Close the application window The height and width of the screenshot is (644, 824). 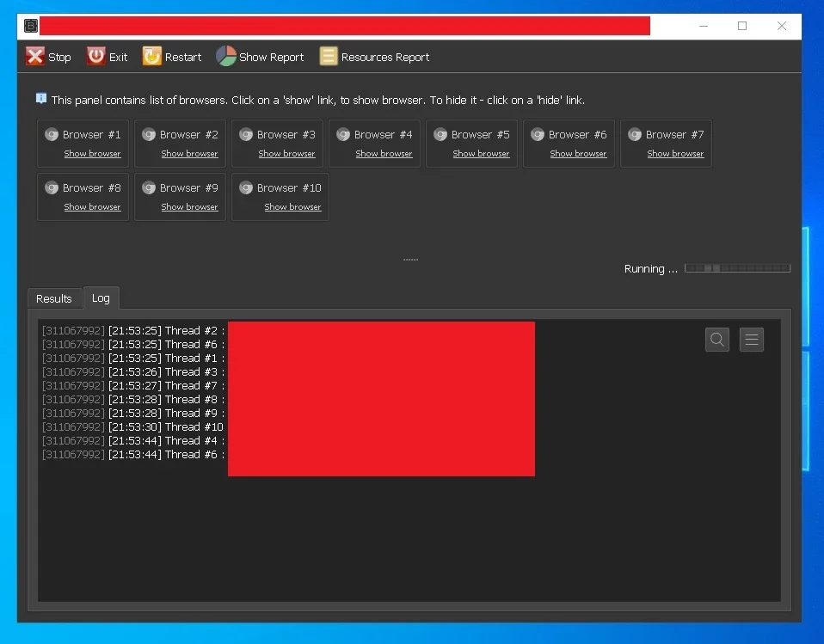coord(782,26)
